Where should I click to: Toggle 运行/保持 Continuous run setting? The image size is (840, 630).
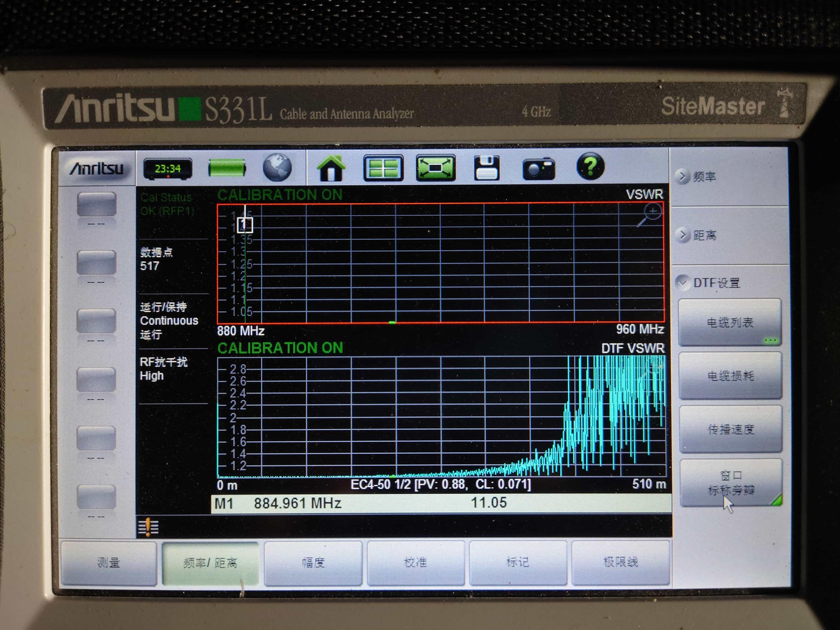[x=169, y=320]
